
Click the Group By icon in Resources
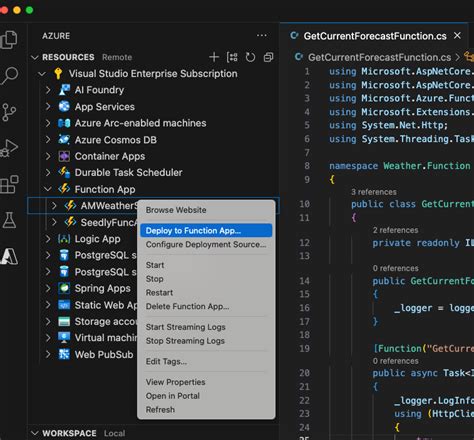(232, 57)
